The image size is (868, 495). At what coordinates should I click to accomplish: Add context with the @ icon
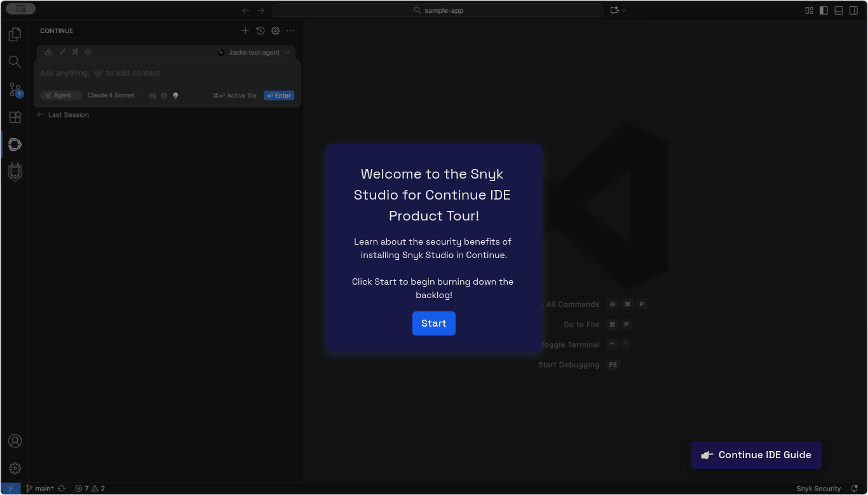pos(164,95)
